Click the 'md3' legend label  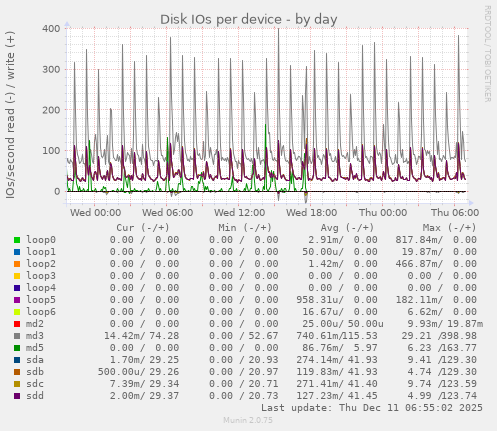point(35,336)
